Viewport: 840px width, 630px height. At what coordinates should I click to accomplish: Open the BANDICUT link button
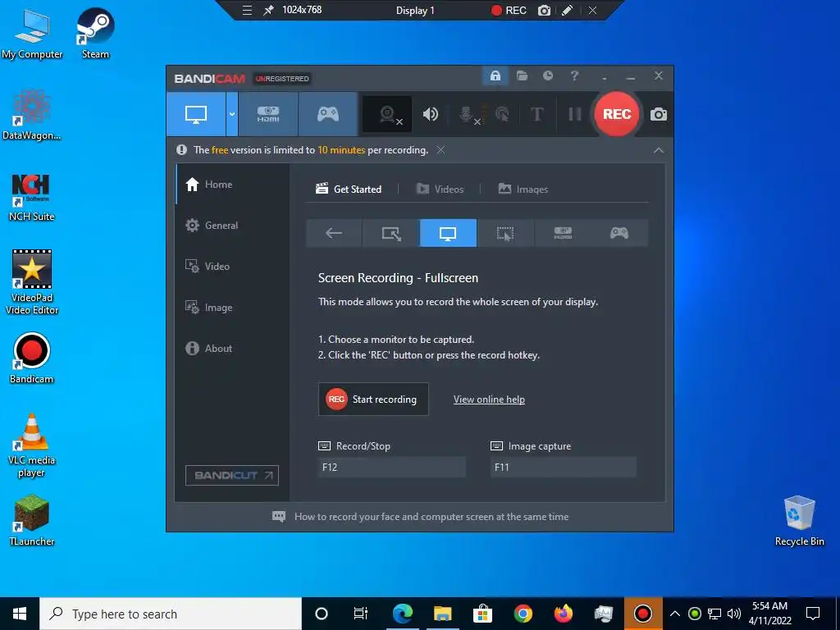232,475
